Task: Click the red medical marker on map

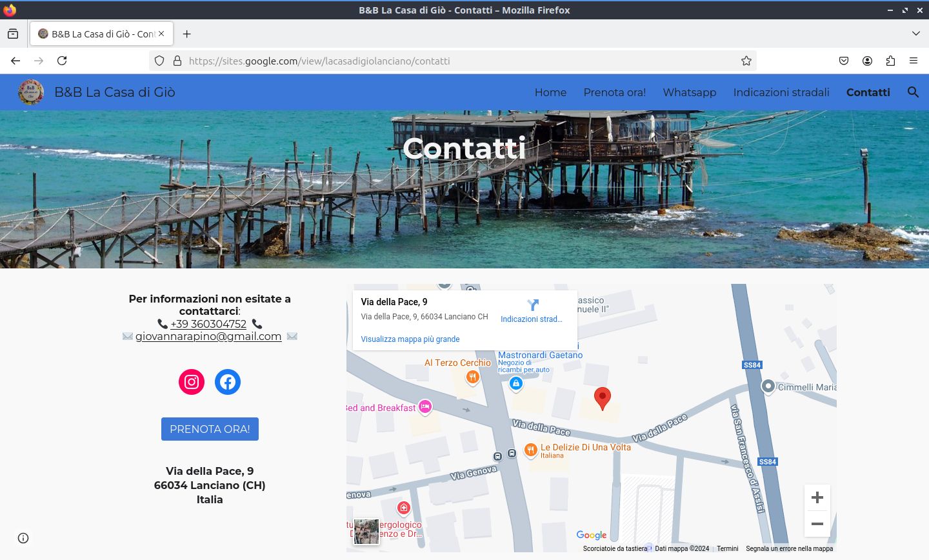Action: tap(403, 508)
